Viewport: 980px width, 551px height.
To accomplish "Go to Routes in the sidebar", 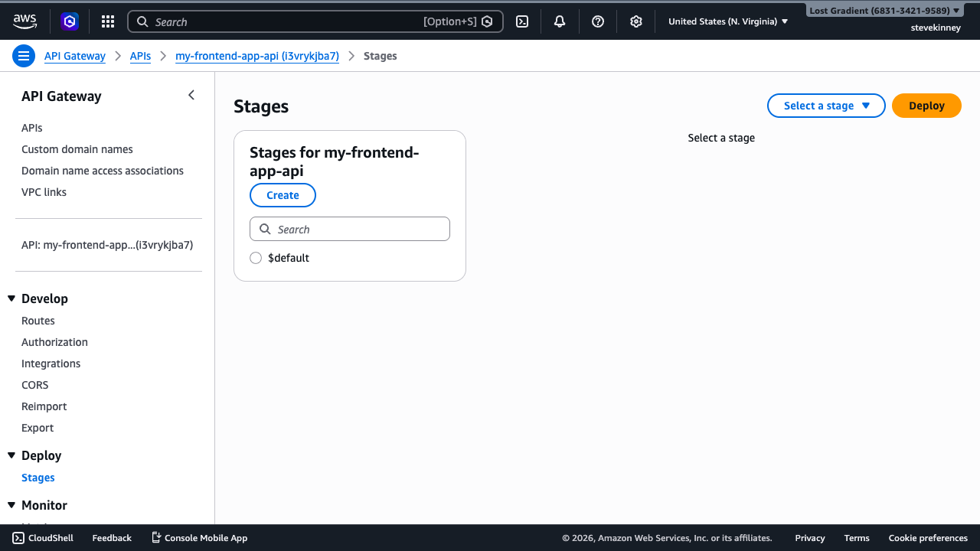I will click(x=38, y=321).
